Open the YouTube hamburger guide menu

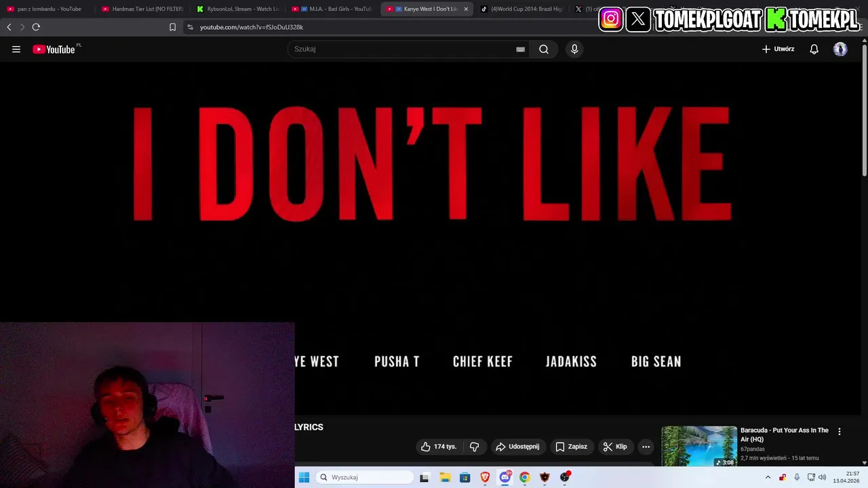tap(16, 49)
